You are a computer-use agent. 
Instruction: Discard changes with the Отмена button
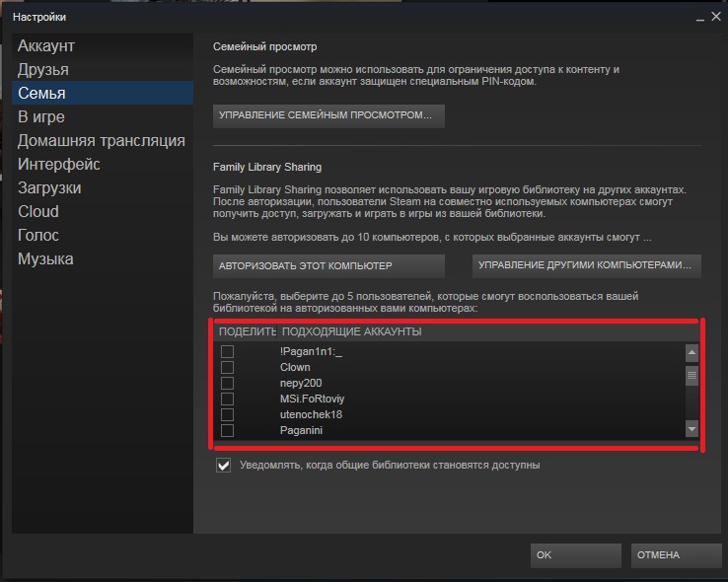pyautogui.click(x=676, y=555)
